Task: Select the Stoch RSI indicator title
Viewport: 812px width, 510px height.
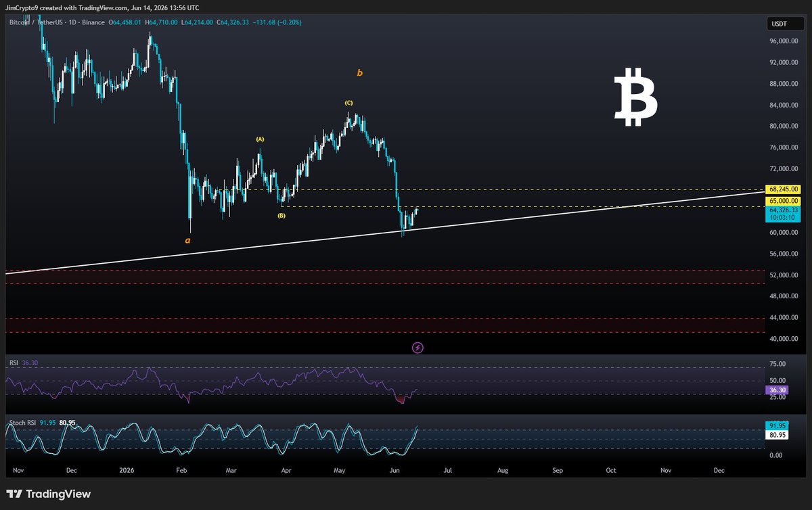Action: (x=24, y=423)
